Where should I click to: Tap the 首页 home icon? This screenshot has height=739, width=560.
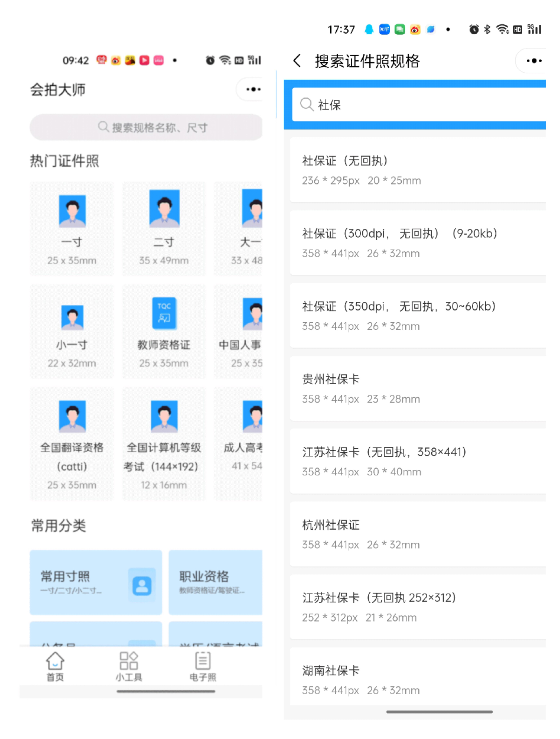[x=55, y=666]
